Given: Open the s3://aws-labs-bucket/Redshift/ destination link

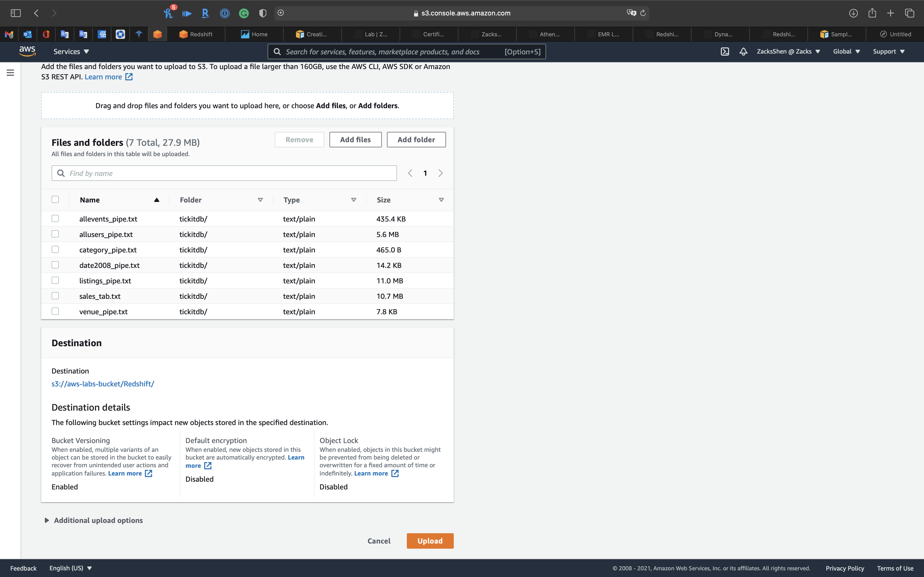Looking at the screenshot, I should click(x=103, y=384).
